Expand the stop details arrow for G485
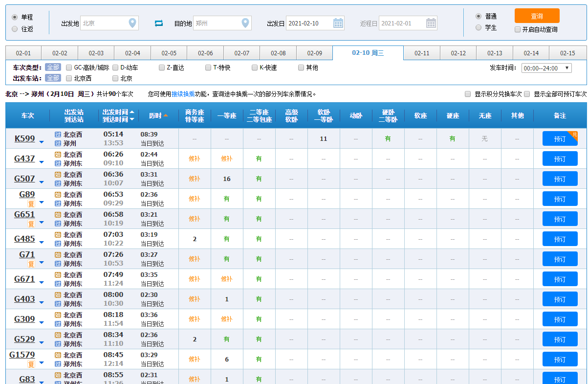The height and width of the screenshot is (384, 588). (42, 243)
